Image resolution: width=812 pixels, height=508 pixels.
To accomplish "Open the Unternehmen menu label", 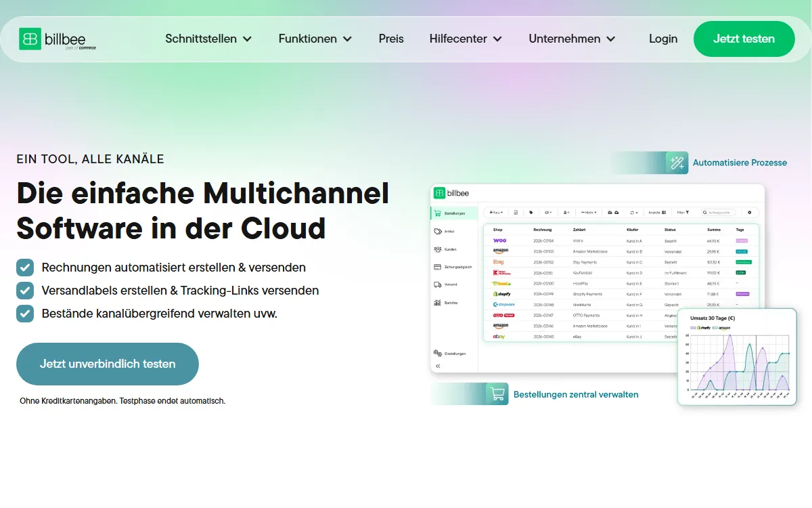I will pyautogui.click(x=564, y=39).
